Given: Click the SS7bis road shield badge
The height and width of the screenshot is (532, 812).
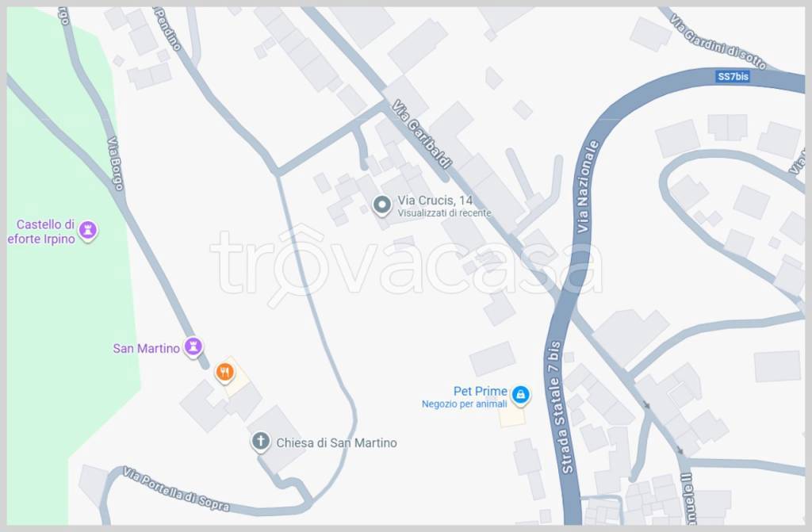Looking at the screenshot, I should coord(733,76).
